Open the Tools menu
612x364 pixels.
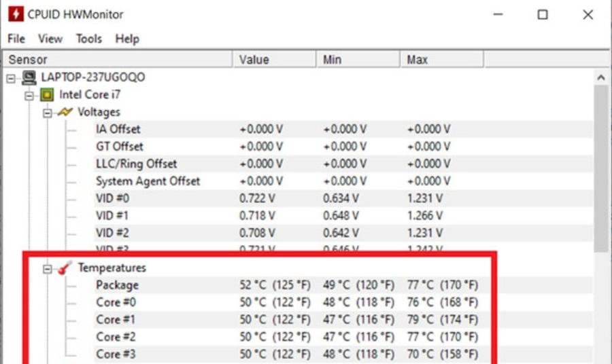point(89,39)
